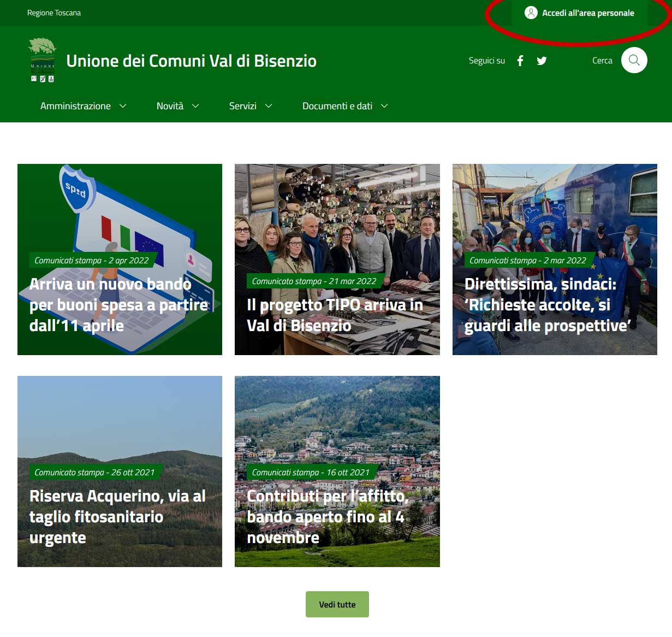This screenshot has height=637, width=672.
Task: Click the user avatar icon beside Accedi
Action: 531,13
